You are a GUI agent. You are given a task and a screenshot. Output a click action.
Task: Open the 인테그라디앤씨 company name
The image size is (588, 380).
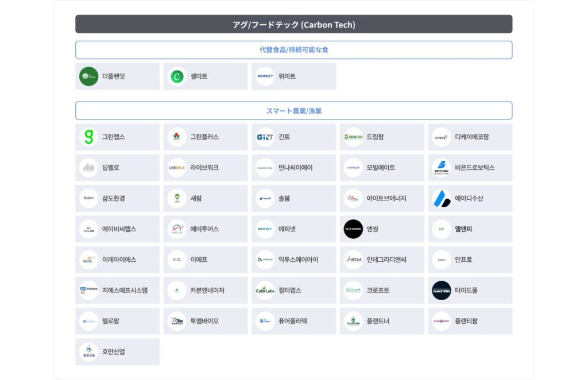click(x=386, y=259)
